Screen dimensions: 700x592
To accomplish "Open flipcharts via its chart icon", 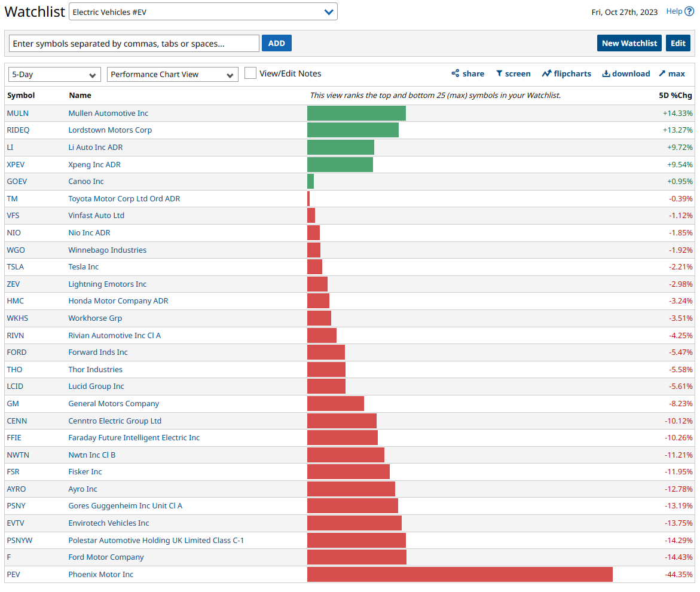I will pyautogui.click(x=546, y=73).
